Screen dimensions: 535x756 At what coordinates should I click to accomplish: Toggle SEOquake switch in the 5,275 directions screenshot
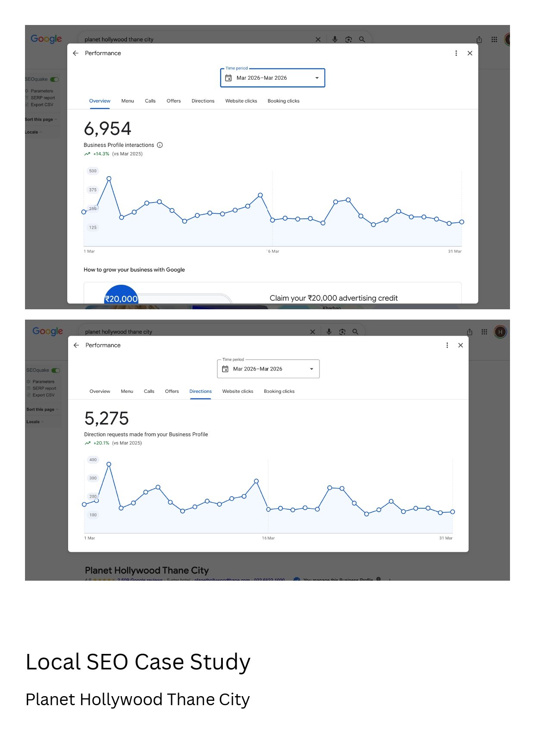coord(56,370)
